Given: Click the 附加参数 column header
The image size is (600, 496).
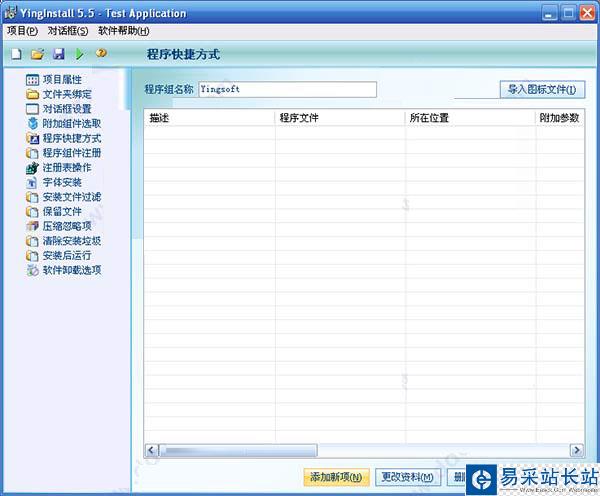Looking at the screenshot, I should pos(560,118).
